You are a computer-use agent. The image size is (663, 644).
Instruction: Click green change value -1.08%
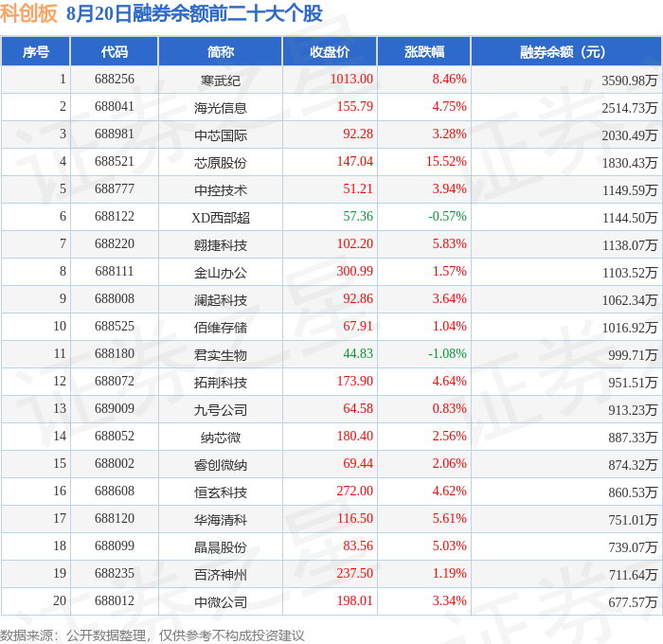tap(447, 354)
